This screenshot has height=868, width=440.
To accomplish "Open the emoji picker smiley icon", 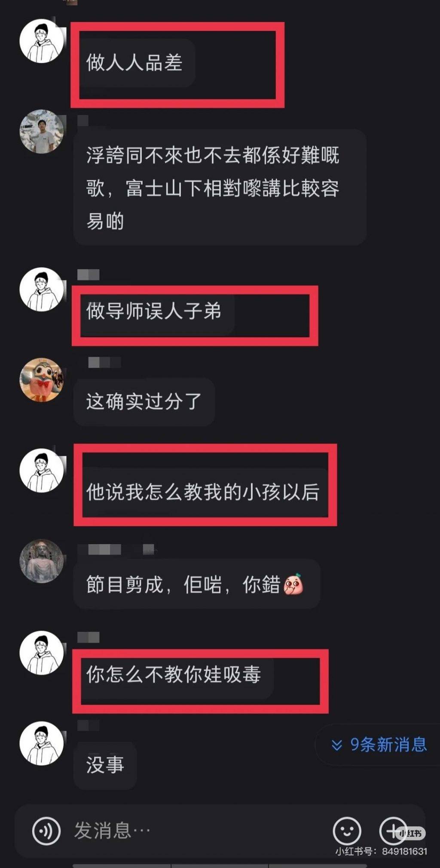I will click(x=347, y=831).
